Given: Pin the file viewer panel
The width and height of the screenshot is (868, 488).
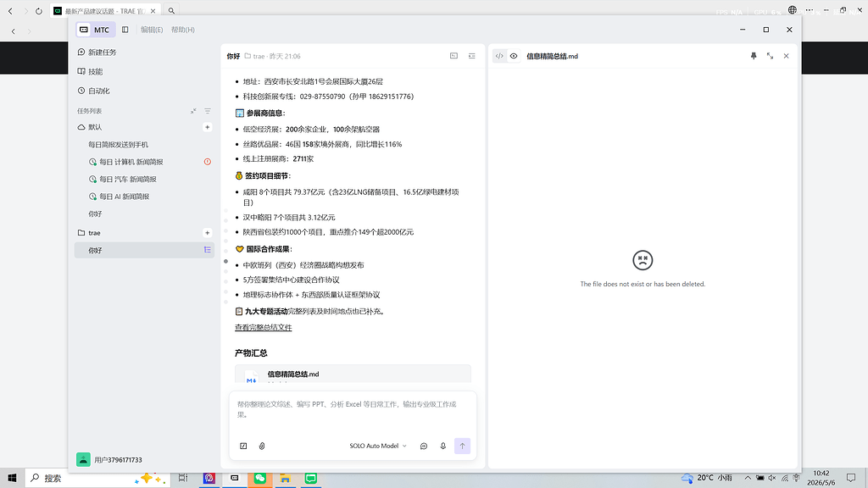Looking at the screenshot, I should 754,56.
